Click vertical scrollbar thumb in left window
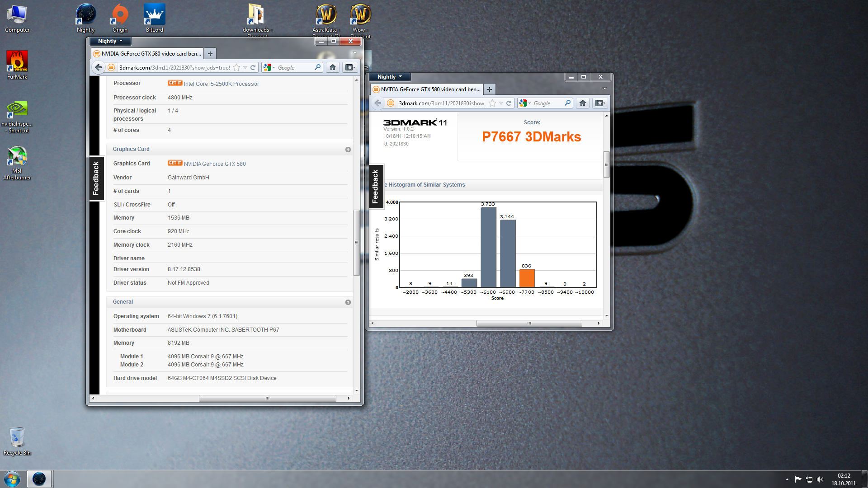This screenshot has width=868, height=488. point(356,243)
